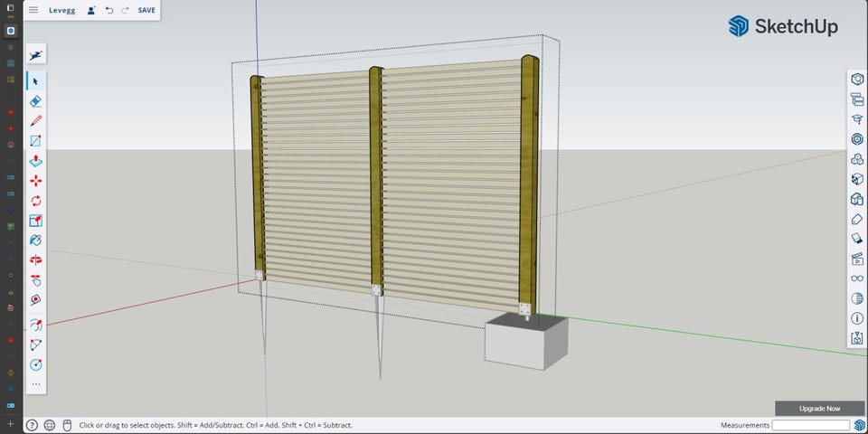Screen dimensions: 868x434
Task: Redo the last undone action
Action: (125, 10)
